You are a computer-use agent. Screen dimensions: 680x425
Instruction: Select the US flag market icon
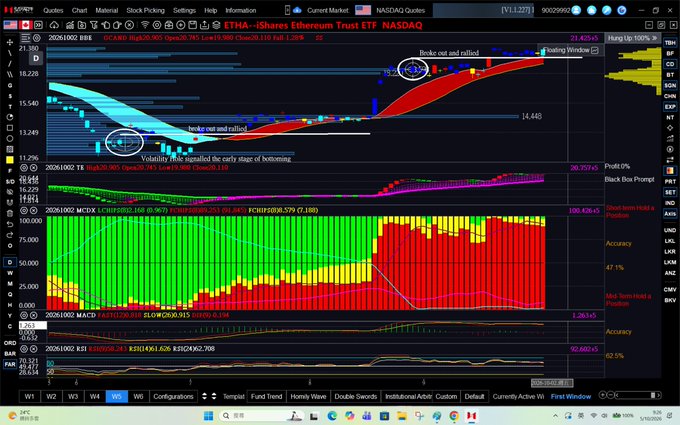pos(10,25)
